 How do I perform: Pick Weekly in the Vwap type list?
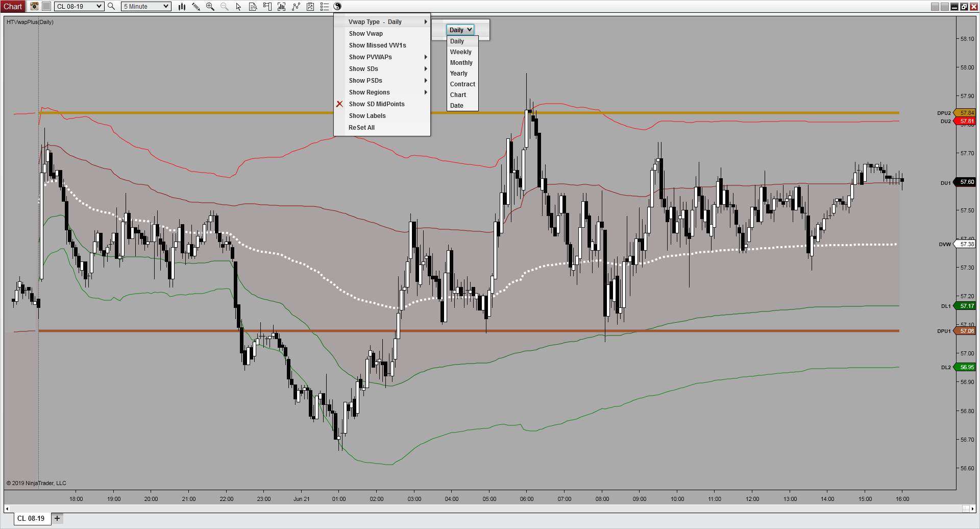click(x=462, y=52)
